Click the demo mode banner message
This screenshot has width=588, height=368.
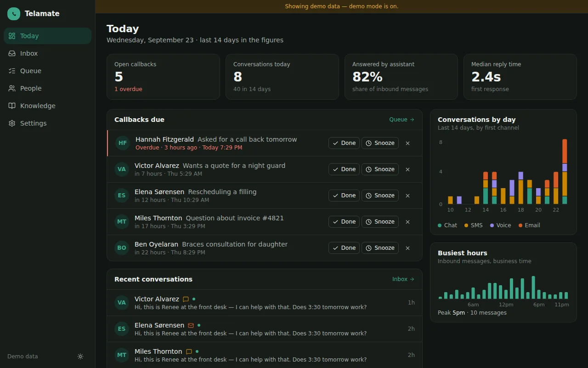point(342,6)
